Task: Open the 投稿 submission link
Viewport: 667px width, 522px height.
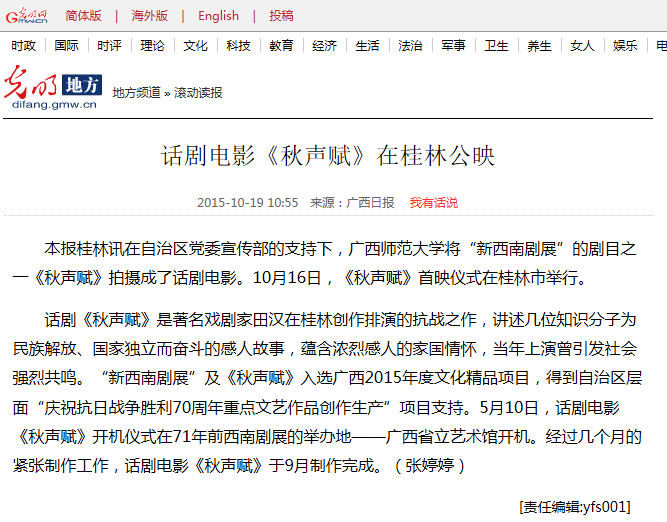Action: click(x=281, y=16)
